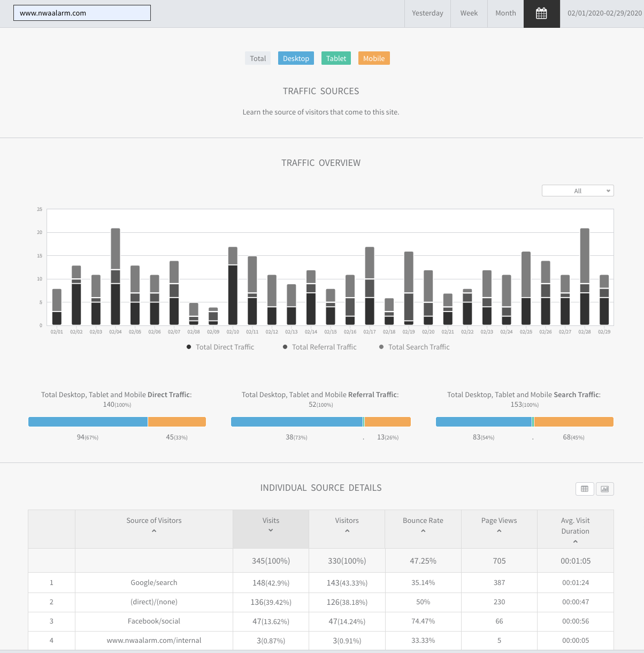The height and width of the screenshot is (653, 644).
Task: Sort by Visitors column arrow
Action: [x=347, y=531]
